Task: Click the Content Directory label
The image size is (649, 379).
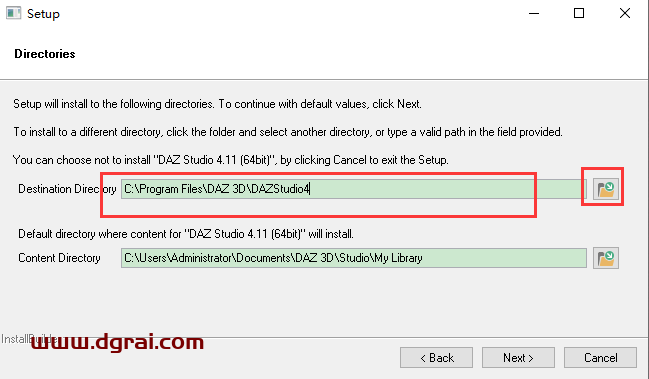Action: click(59, 258)
